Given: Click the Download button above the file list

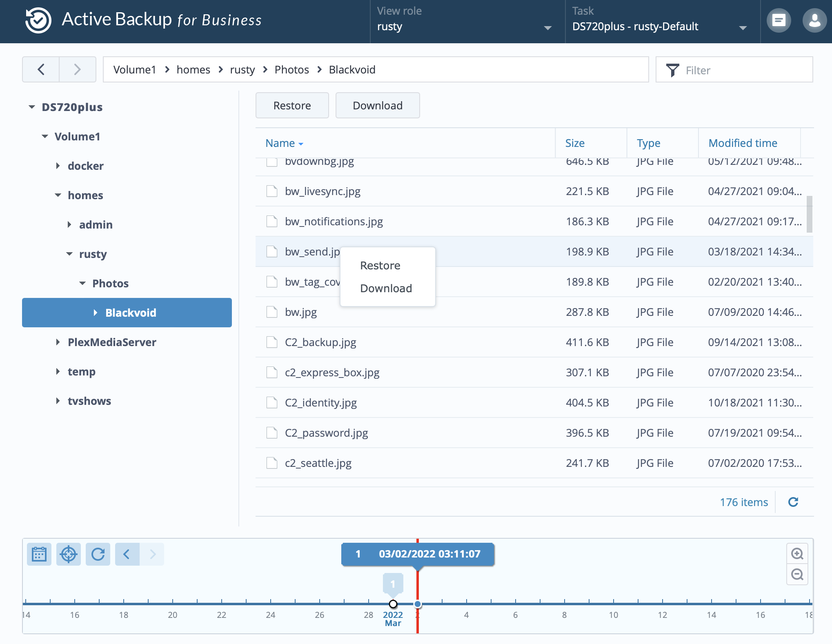Looking at the screenshot, I should [x=378, y=105].
